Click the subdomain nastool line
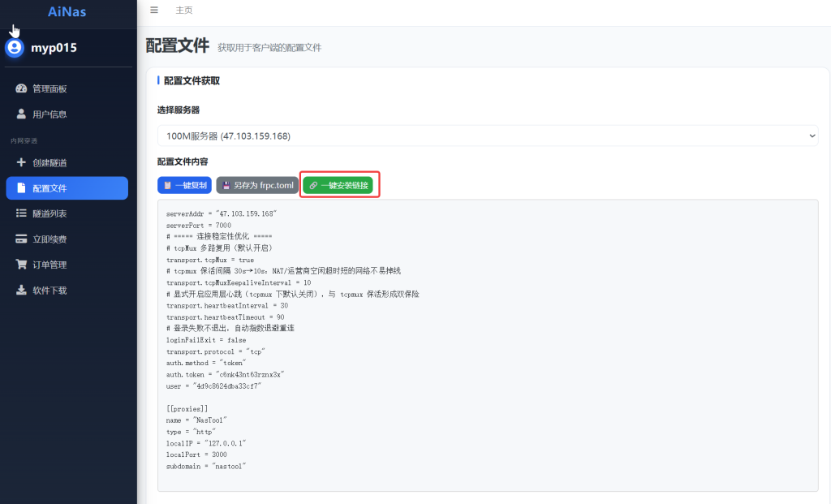831x504 pixels. click(206, 467)
